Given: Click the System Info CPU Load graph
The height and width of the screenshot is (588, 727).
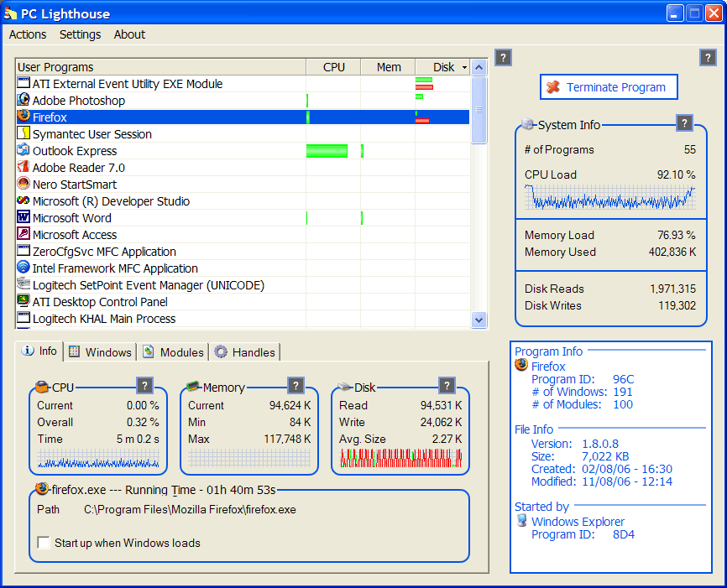Looking at the screenshot, I should click(610, 197).
